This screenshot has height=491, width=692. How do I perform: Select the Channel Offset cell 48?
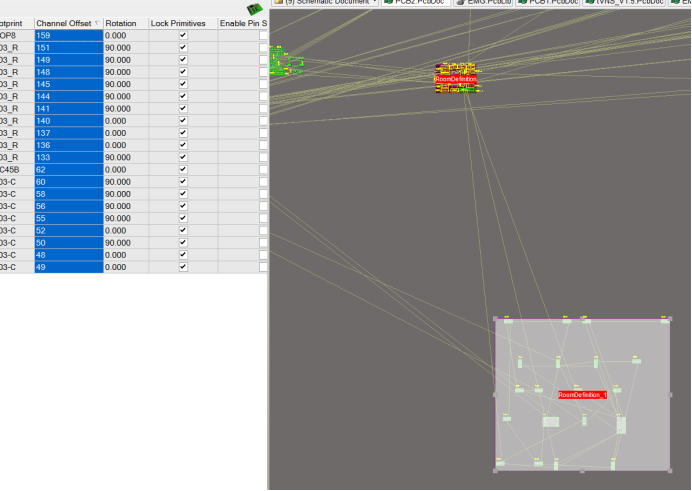click(x=69, y=255)
